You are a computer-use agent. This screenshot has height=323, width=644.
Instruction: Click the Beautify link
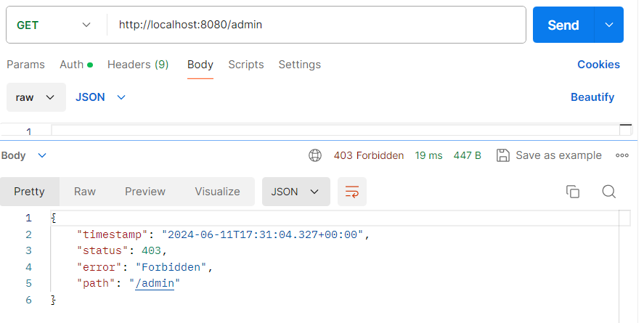(592, 97)
